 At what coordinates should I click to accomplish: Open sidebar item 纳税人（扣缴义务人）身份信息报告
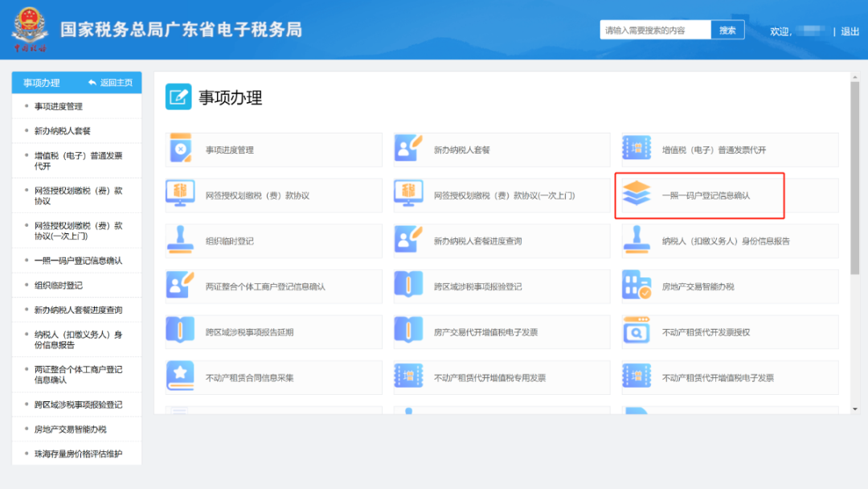[x=78, y=339]
